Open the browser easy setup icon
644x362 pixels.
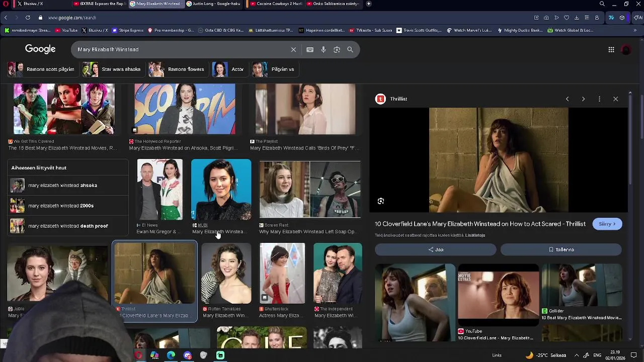point(587,18)
